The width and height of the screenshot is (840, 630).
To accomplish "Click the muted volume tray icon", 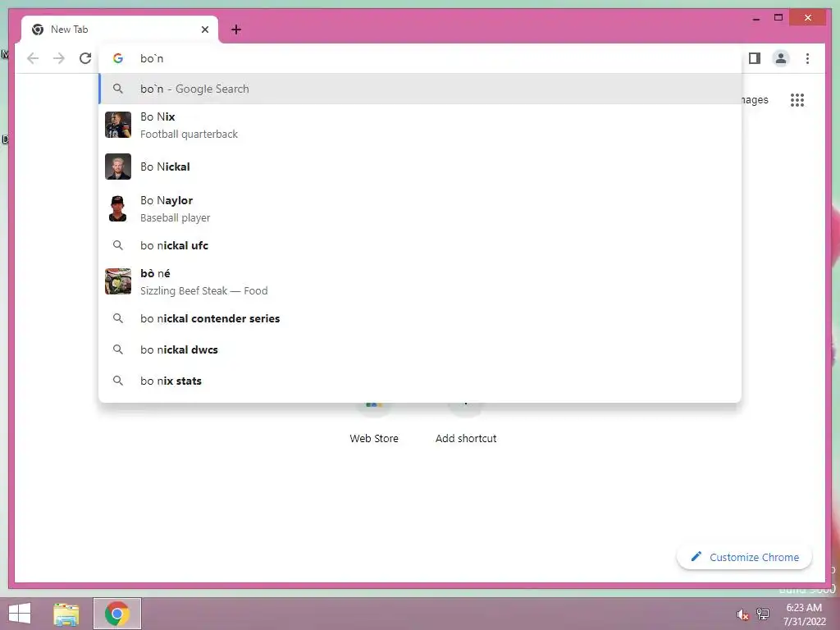I will 742,614.
